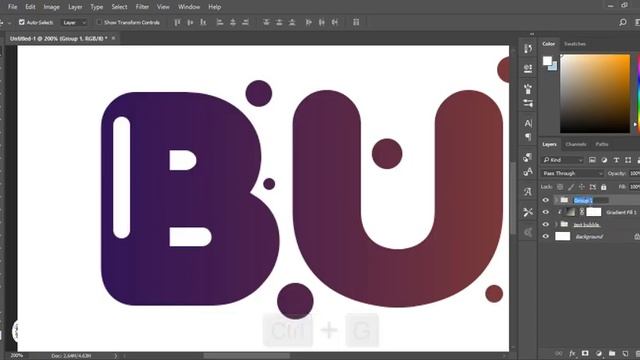Image resolution: width=640 pixels, height=360 pixels.
Task: Click Distribute top edges icon
Action: (266, 22)
